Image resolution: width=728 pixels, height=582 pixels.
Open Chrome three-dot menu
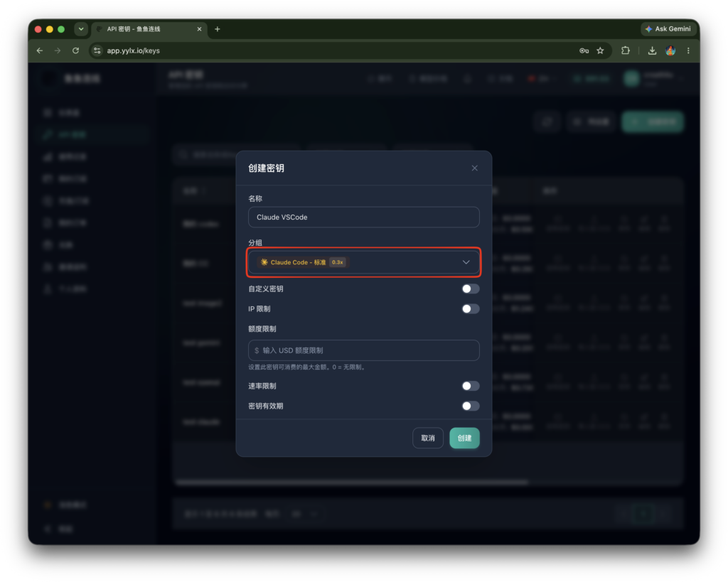[688, 50]
